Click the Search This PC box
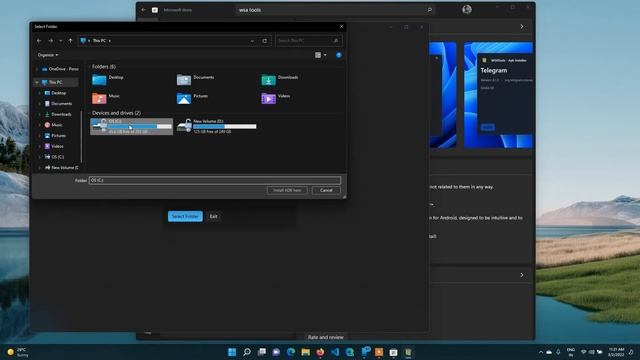This screenshot has width=640, height=360. 308,40
